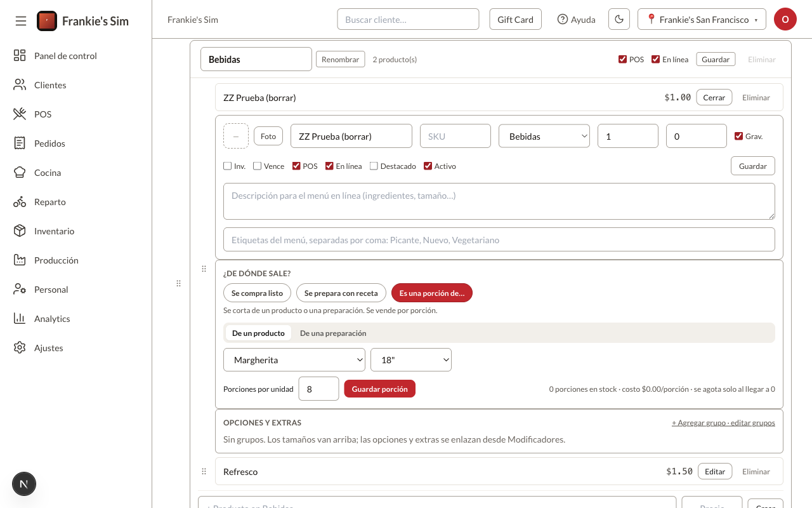The height and width of the screenshot is (508, 812).
Task: Open the user avatar O menu
Action: coord(785,20)
